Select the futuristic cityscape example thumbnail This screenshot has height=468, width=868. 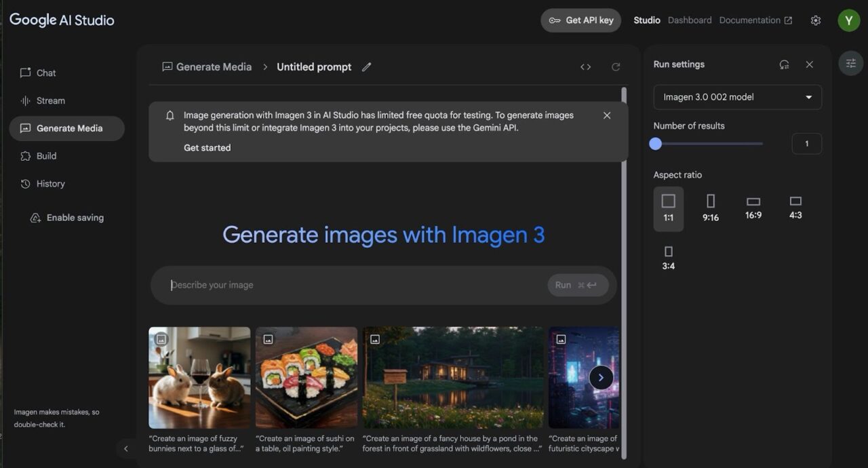[x=584, y=378]
